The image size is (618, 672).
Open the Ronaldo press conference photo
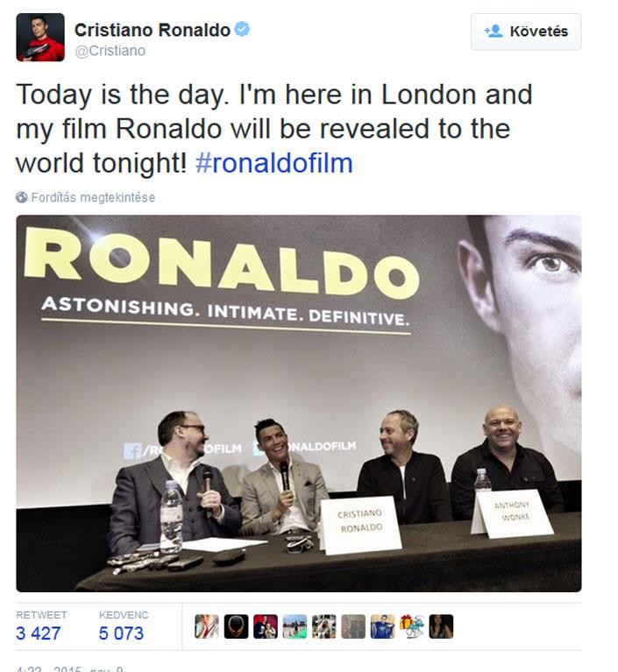(299, 403)
